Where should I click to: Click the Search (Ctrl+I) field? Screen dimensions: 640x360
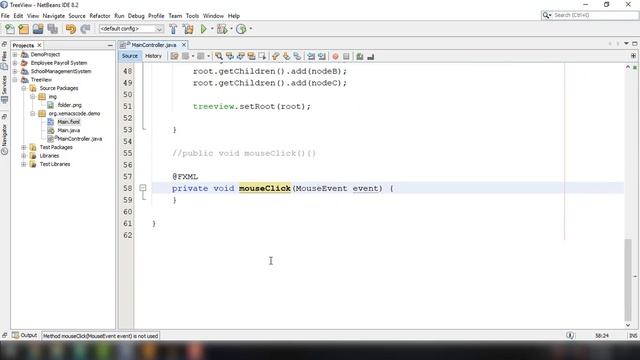click(590, 15)
